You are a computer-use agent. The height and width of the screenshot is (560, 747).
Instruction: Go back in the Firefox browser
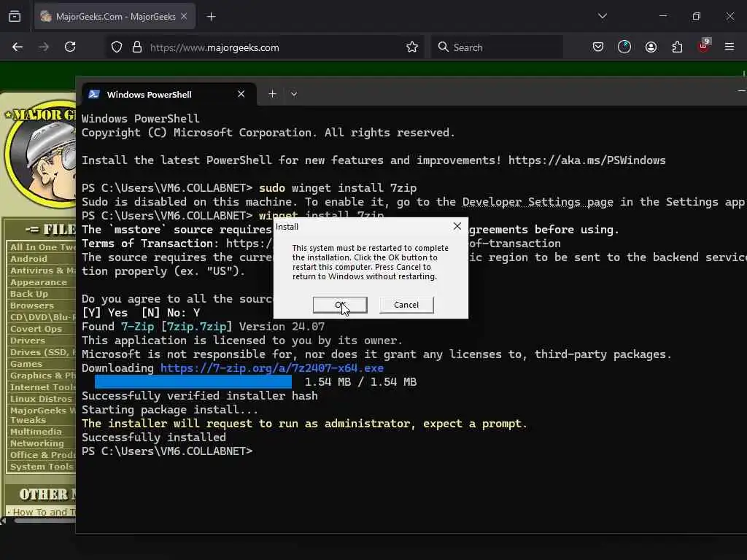18,47
